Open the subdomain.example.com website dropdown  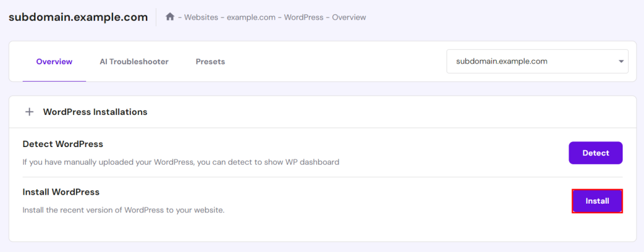(x=537, y=62)
